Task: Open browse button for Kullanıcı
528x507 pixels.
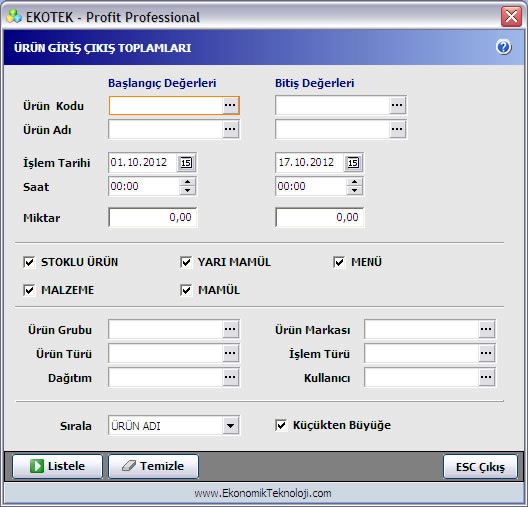Action: (x=486, y=377)
